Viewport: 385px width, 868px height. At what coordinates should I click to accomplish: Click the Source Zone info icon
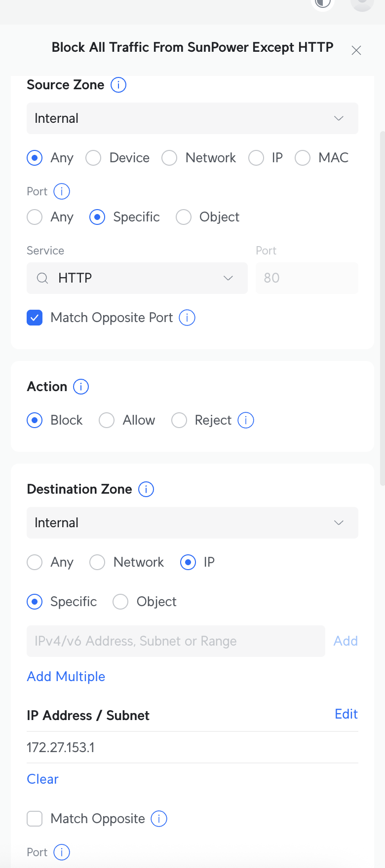(x=118, y=85)
